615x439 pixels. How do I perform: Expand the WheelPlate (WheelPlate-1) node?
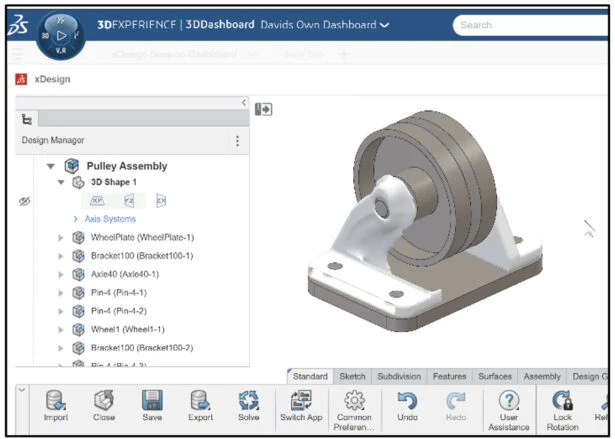point(61,238)
